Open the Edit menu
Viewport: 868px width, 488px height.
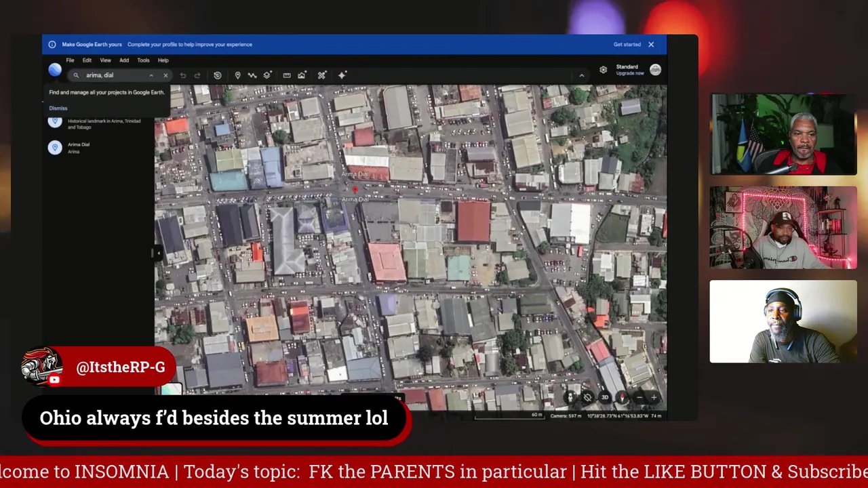pyautogui.click(x=87, y=60)
